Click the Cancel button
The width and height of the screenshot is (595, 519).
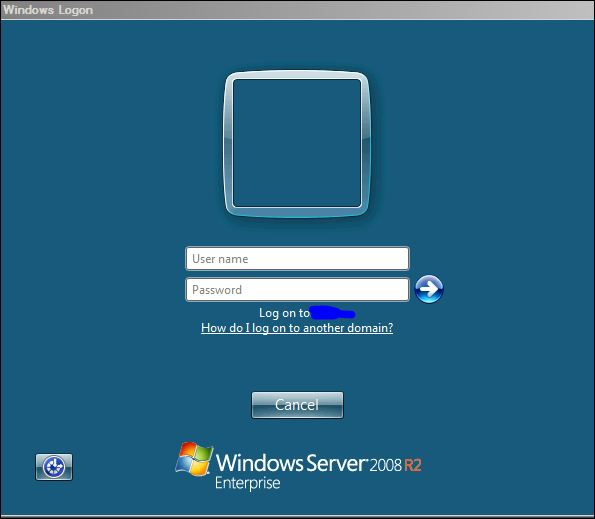tap(297, 405)
